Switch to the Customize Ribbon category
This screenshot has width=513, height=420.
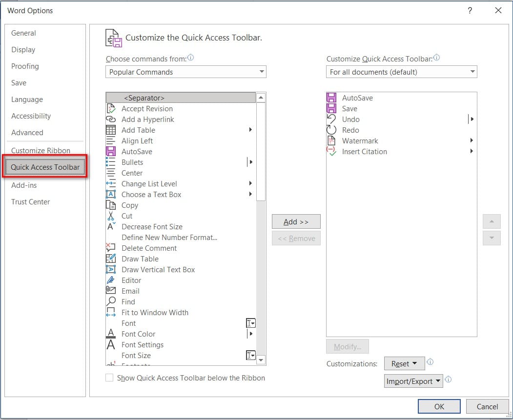(41, 150)
